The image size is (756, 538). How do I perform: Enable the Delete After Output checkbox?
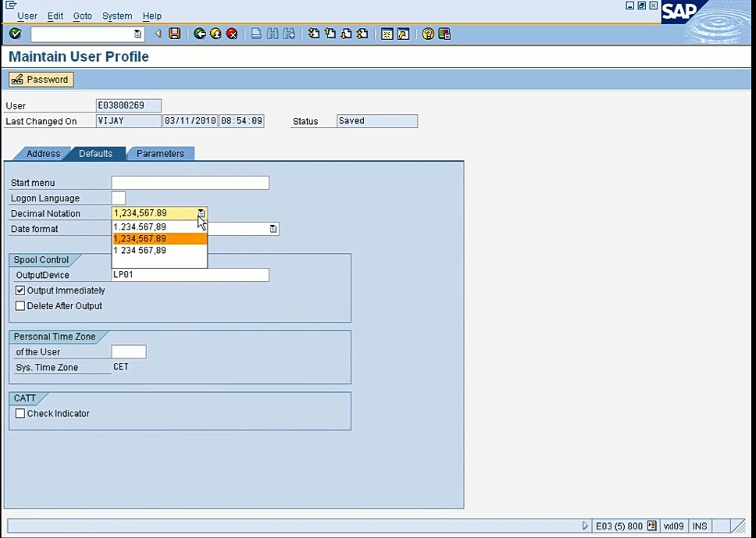(x=20, y=306)
